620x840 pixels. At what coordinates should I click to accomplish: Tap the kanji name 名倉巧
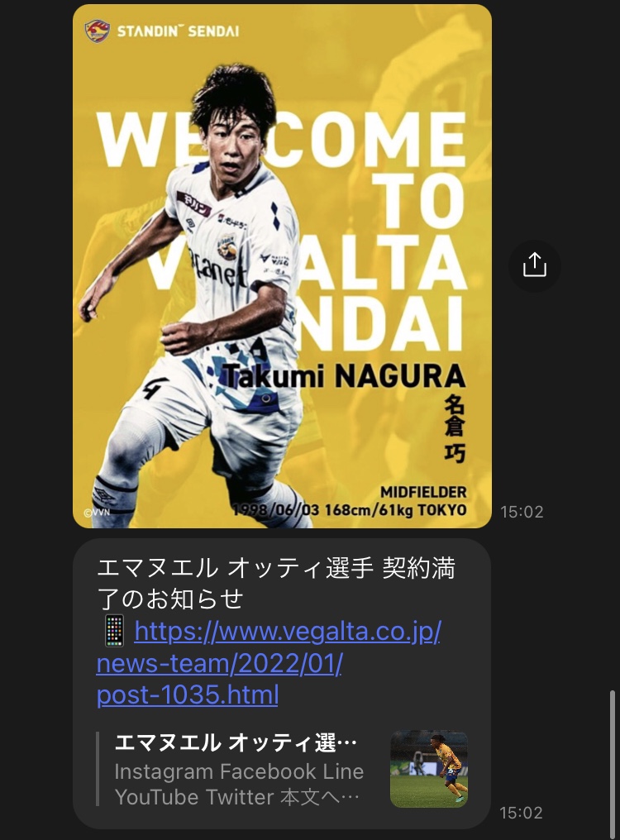[x=455, y=428]
